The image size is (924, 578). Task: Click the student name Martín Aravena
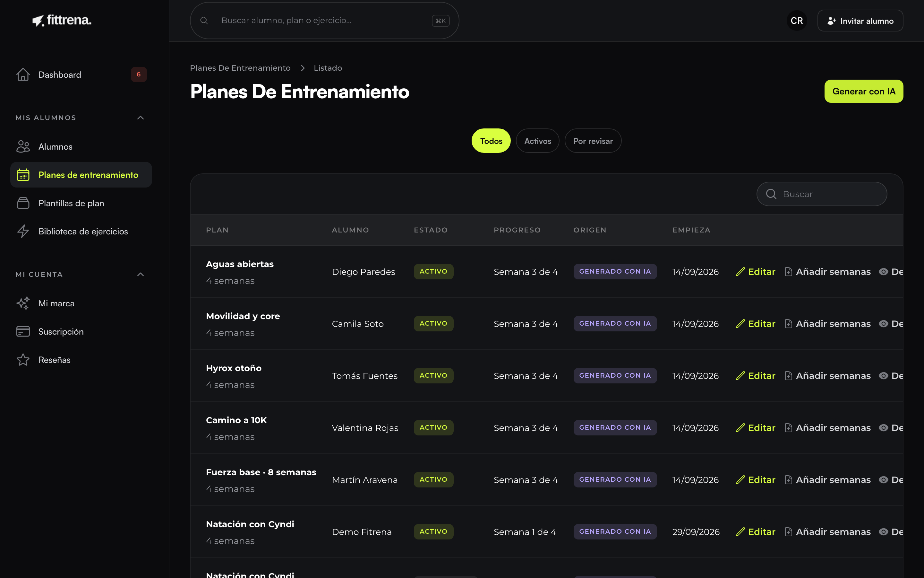point(365,480)
